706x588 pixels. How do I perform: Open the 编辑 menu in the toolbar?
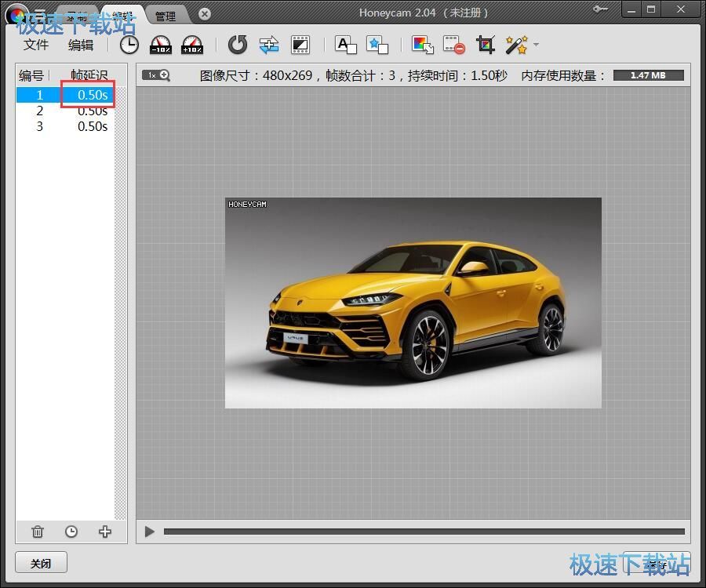click(x=81, y=45)
